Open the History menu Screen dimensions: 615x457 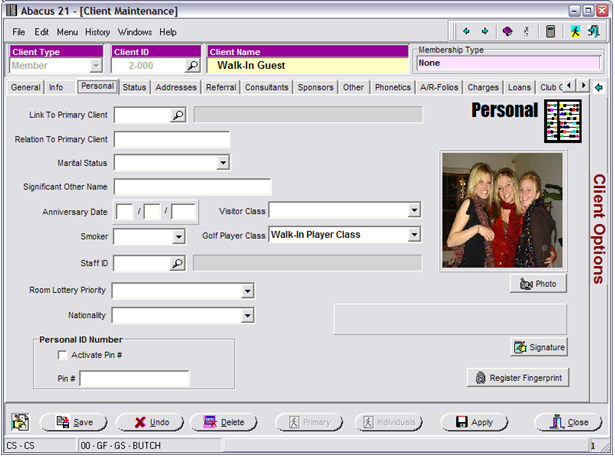(x=97, y=32)
